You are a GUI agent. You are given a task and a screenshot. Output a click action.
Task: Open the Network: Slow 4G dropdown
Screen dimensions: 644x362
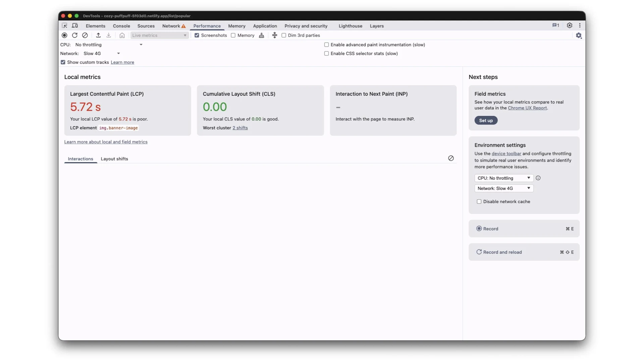[503, 188]
